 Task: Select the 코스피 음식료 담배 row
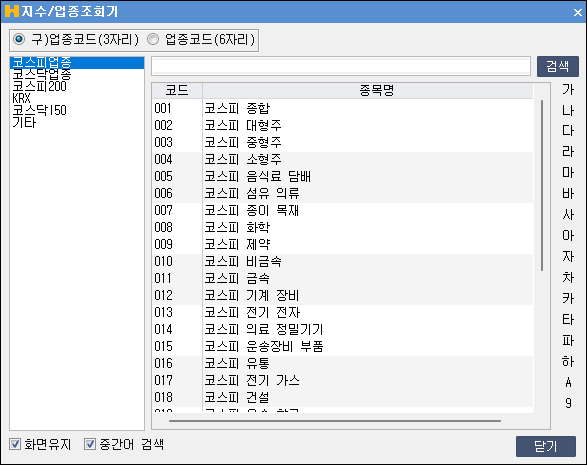343,176
